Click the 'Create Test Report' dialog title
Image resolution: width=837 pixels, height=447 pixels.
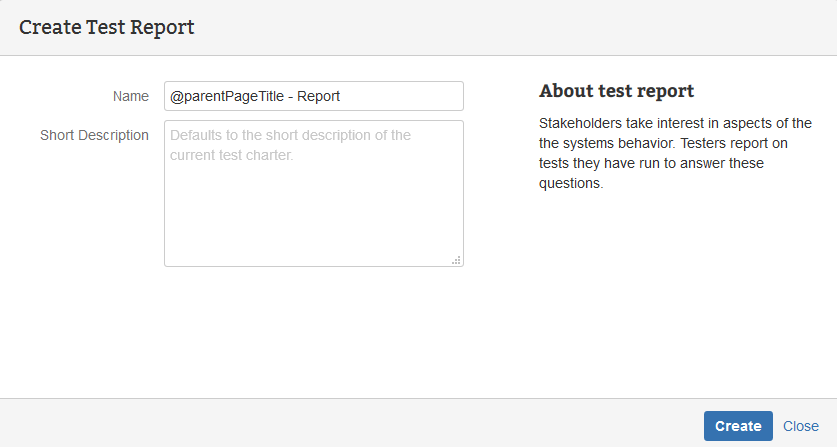107,27
